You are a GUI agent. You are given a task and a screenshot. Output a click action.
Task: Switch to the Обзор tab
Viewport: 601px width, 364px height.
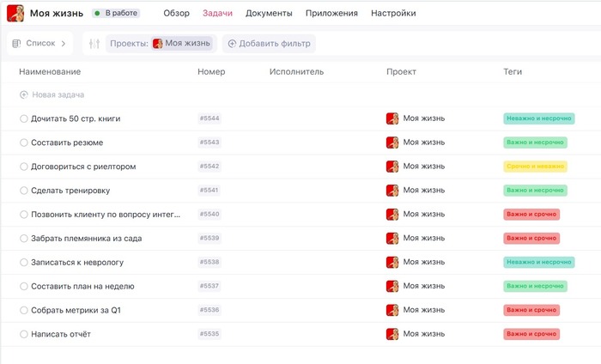pyautogui.click(x=176, y=14)
